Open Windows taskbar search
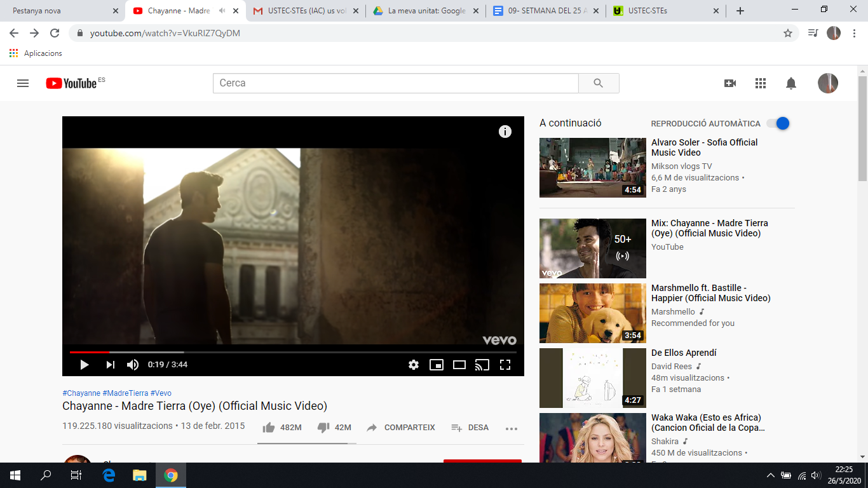This screenshot has height=488, width=868. tap(46, 475)
